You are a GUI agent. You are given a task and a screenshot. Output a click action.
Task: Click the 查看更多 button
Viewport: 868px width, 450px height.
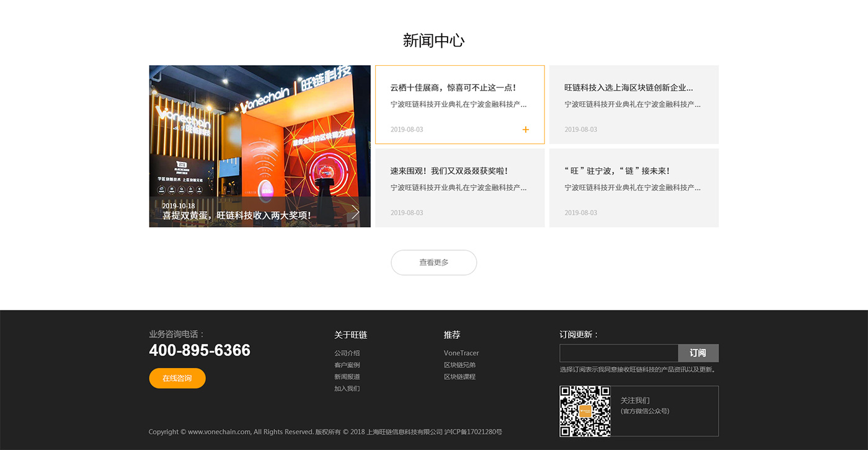coord(433,263)
